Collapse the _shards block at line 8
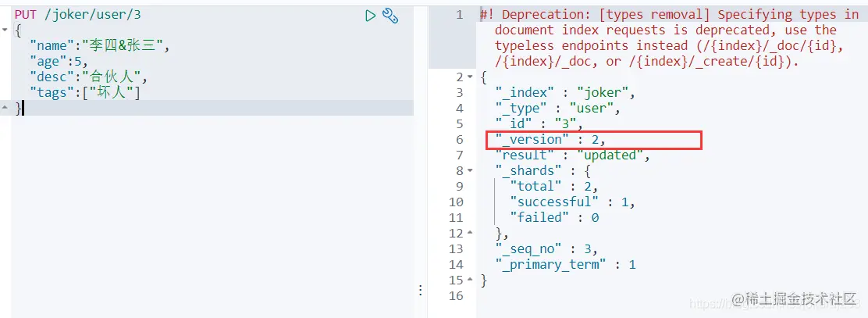 coord(471,170)
